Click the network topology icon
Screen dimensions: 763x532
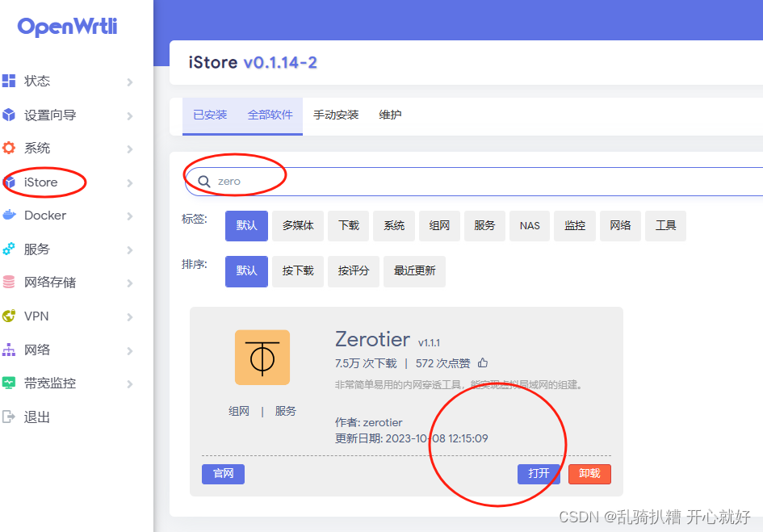point(9,350)
